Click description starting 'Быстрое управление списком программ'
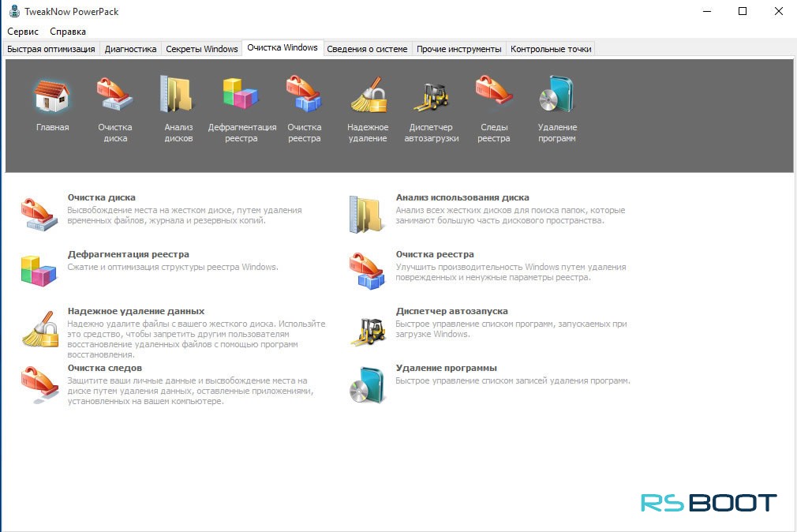 coord(511,329)
